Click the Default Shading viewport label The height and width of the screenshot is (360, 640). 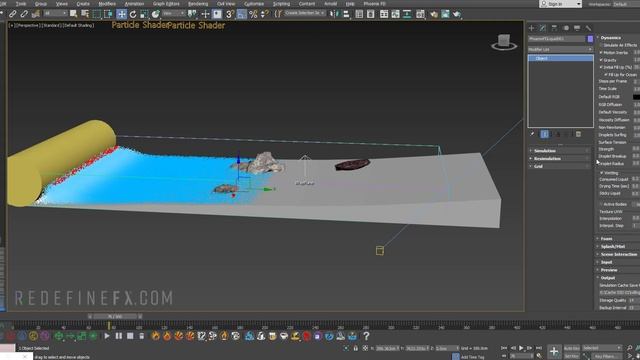(78, 25)
